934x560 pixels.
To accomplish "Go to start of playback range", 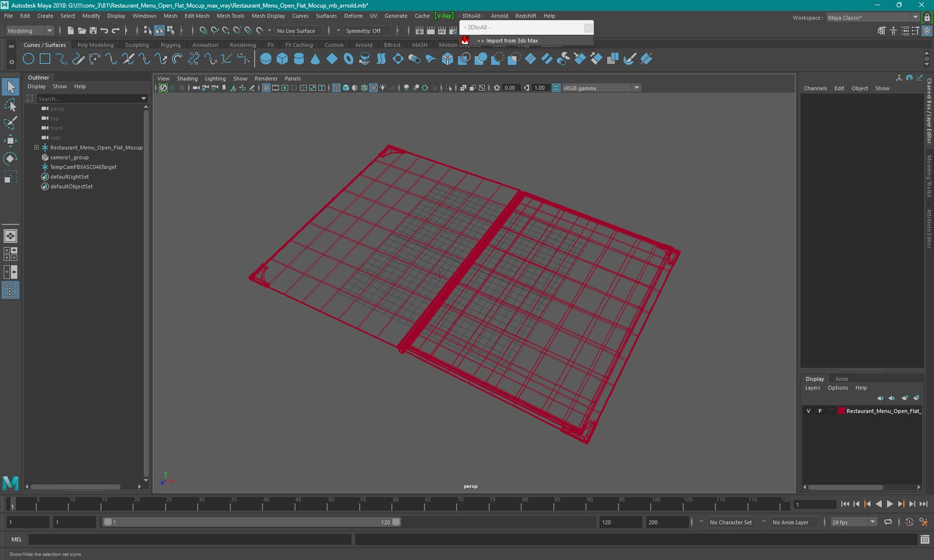I will [x=845, y=504].
